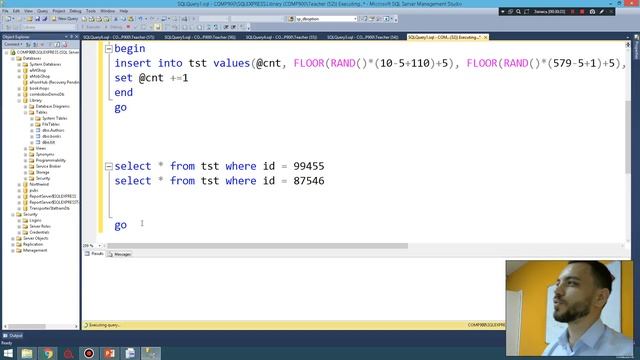This screenshot has width=640, height=360.
Task: Select the dbo.Authors table
Action: tap(53, 130)
